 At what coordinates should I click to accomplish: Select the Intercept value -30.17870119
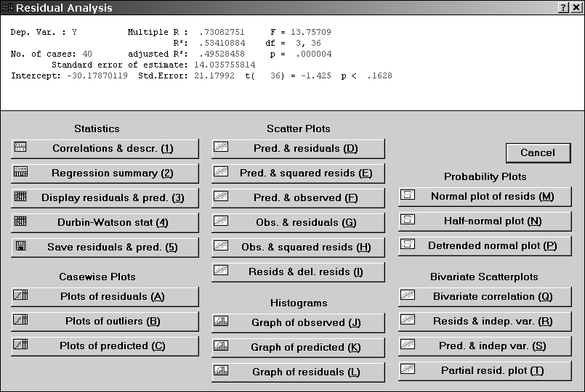click(x=97, y=75)
